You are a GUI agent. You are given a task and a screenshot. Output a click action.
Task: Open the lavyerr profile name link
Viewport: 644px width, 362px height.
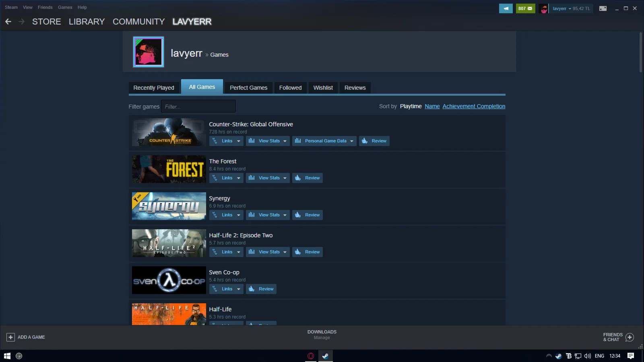186,53
